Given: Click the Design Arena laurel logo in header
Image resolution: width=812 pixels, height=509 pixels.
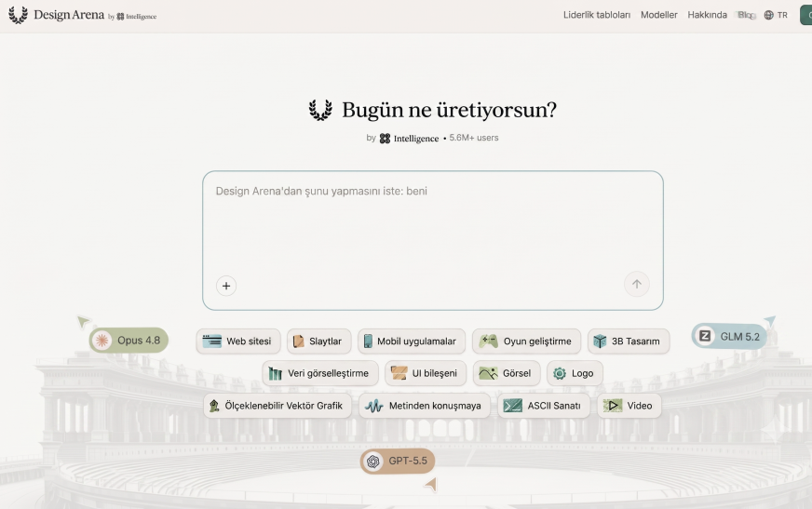Looking at the screenshot, I should click(18, 15).
